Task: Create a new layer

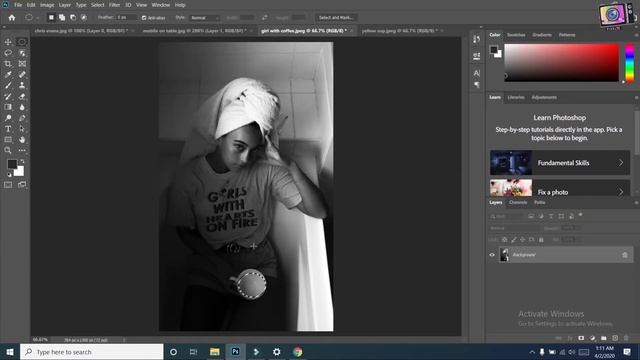Action: click(615, 338)
